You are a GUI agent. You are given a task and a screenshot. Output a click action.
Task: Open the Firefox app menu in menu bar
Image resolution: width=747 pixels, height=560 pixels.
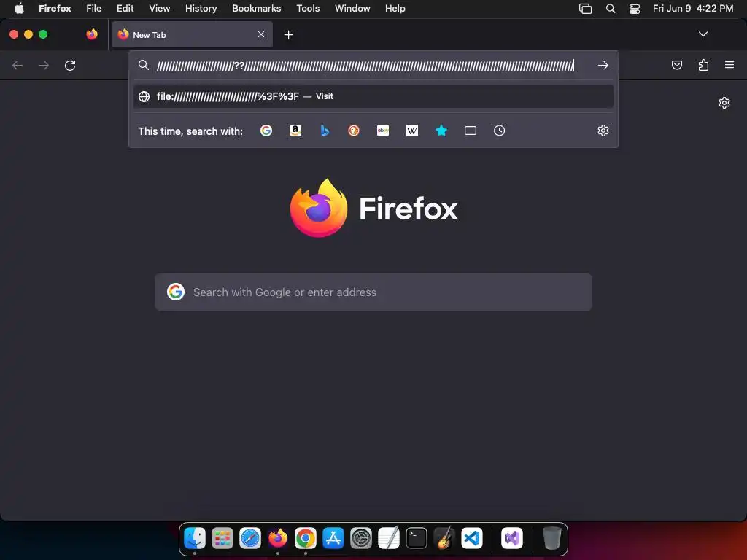click(55, 8)
